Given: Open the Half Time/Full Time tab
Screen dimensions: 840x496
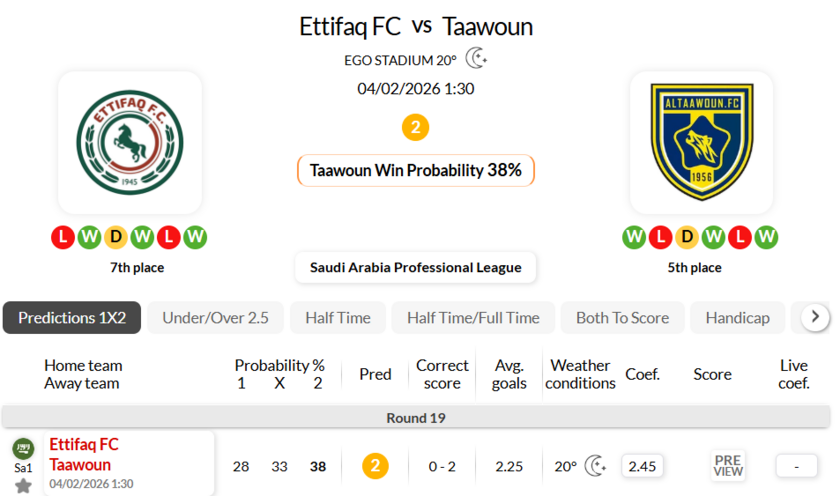Looking at the screenshot, I should point(473,318).
